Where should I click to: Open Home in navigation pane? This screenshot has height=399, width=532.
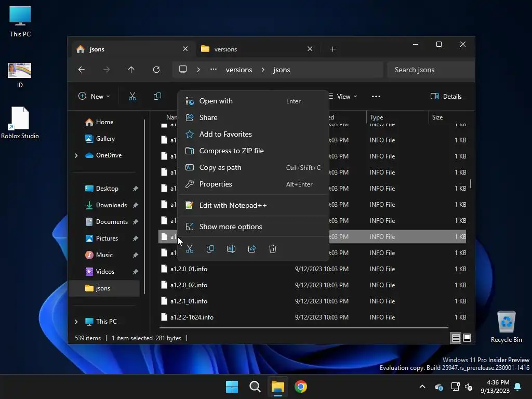pos(104,122)
